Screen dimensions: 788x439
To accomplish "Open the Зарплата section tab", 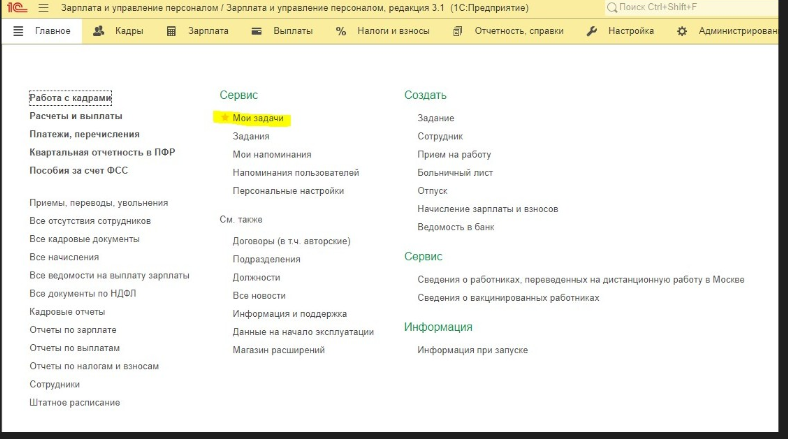I will point(208,31).
